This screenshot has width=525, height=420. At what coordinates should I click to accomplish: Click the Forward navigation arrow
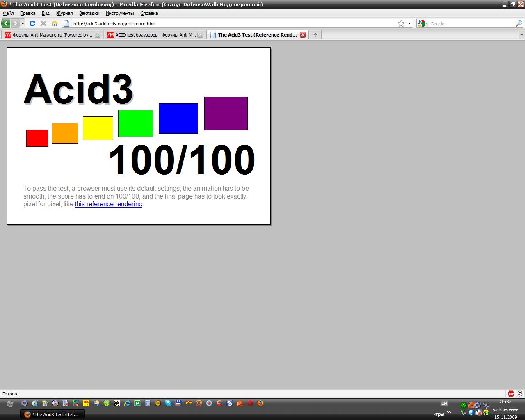[x=15, y=23]
